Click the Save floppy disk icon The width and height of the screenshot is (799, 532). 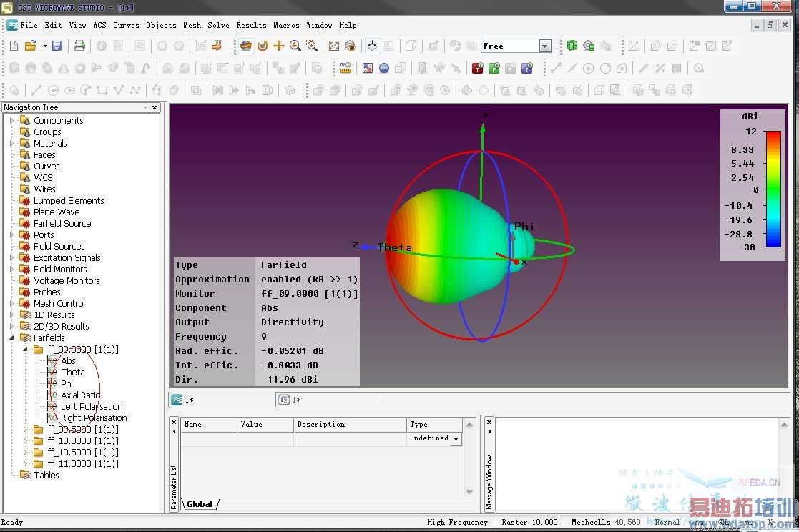[x=57, y=46]
